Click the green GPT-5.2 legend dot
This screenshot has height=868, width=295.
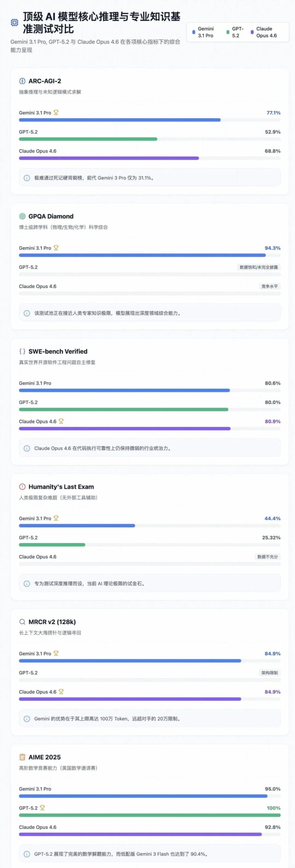(x=228, y=32)
